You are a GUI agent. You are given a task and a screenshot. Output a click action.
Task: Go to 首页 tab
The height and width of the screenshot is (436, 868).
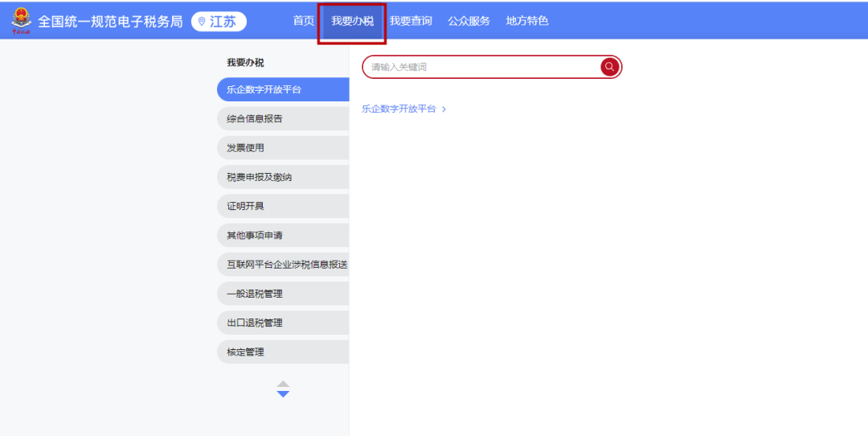click(x=303, y=21)
